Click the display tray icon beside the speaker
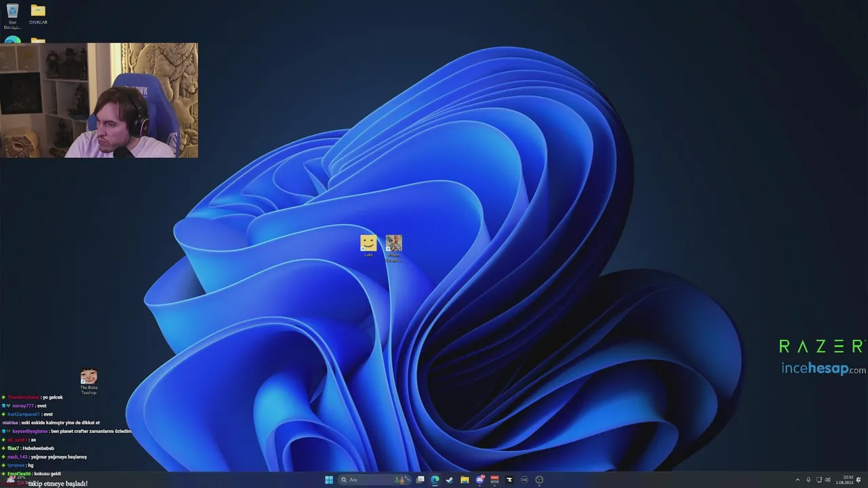Image resolution: width=868 pixels, height=488 pixels. [819, 480]
